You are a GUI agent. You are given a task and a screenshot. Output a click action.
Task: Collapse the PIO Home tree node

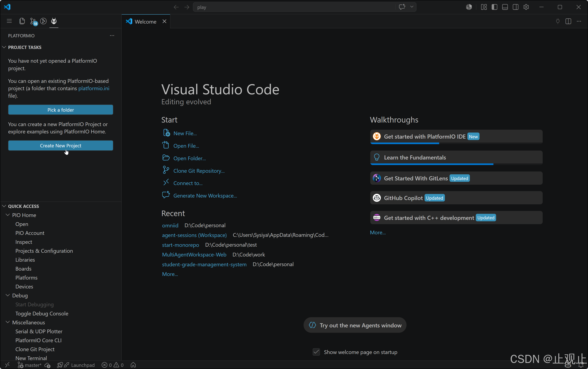coord(8,215)
